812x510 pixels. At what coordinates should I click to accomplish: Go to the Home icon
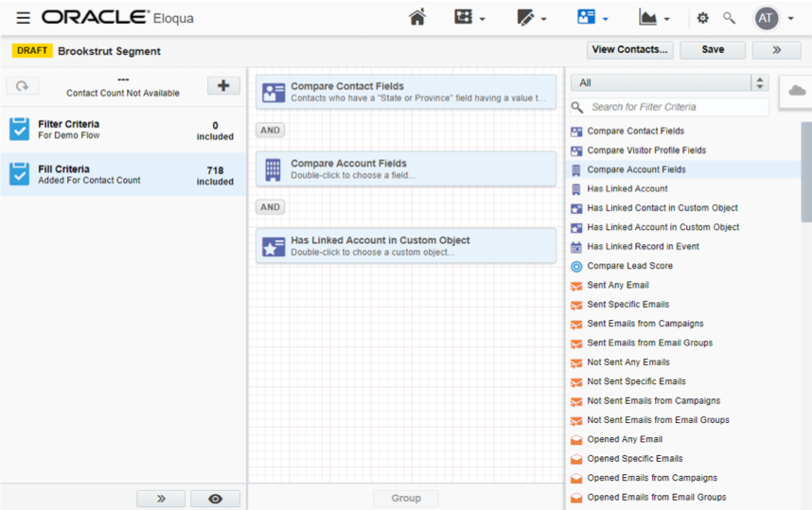[417, 17]
